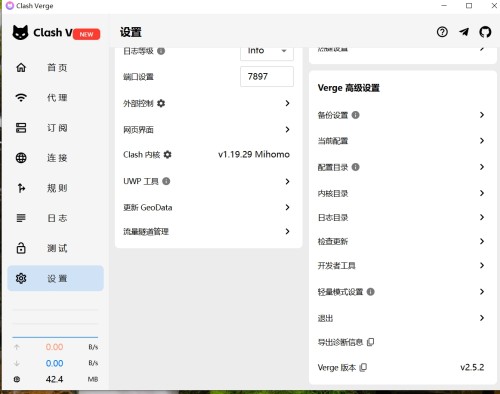Click the wifi proxy icon in sidebar

pyautogui.click(x=21, y=97)
